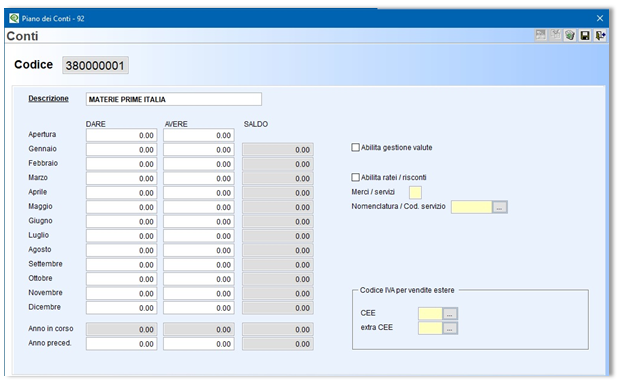Click the second greyed-out toolbar icon

click(555, 35)
